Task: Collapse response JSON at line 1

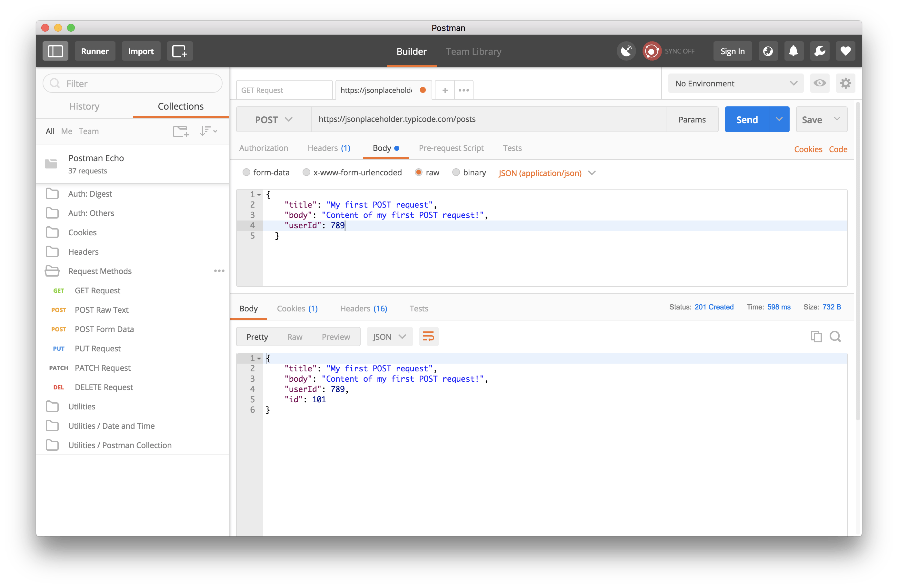Action: pos(259,358)
